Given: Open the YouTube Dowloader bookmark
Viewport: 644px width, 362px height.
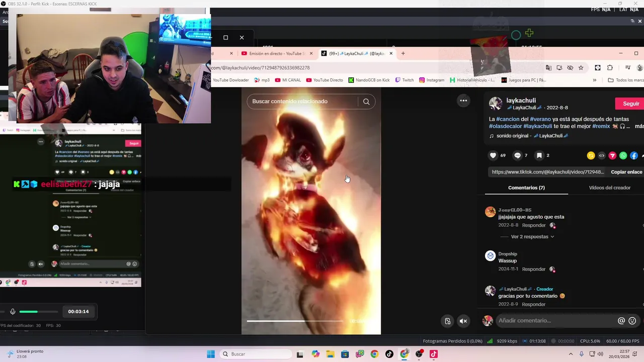Looking at the screenshot, I should [230, 80].
